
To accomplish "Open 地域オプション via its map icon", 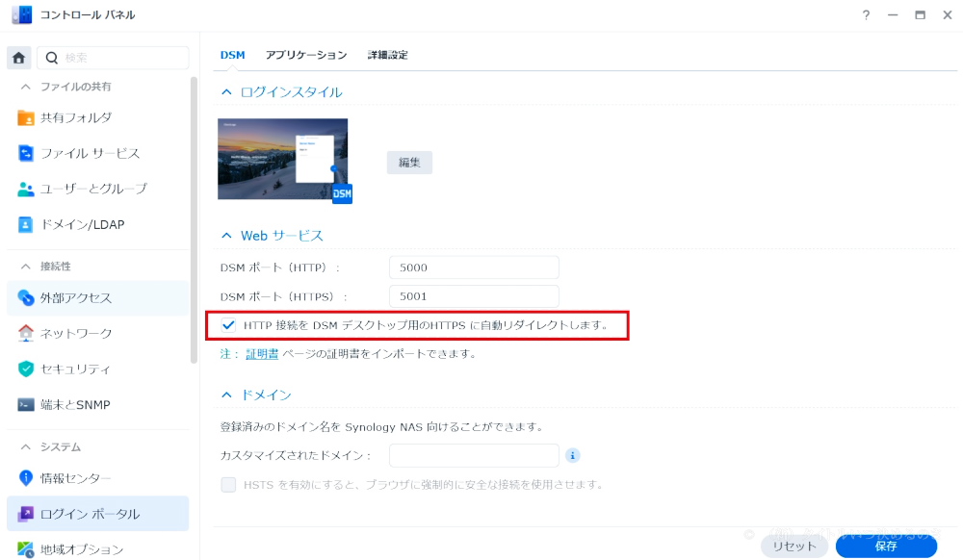I will pyautogui.click(x=26, y=549).
